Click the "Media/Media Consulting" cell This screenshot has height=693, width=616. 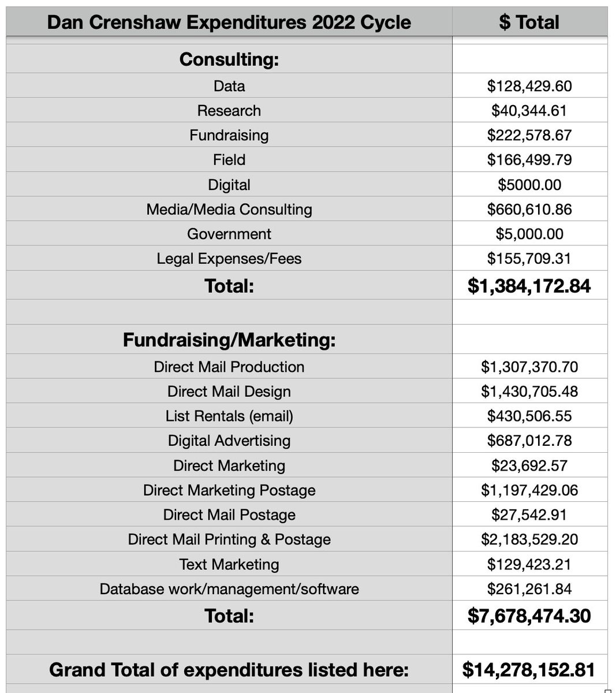tap(229, 209)
